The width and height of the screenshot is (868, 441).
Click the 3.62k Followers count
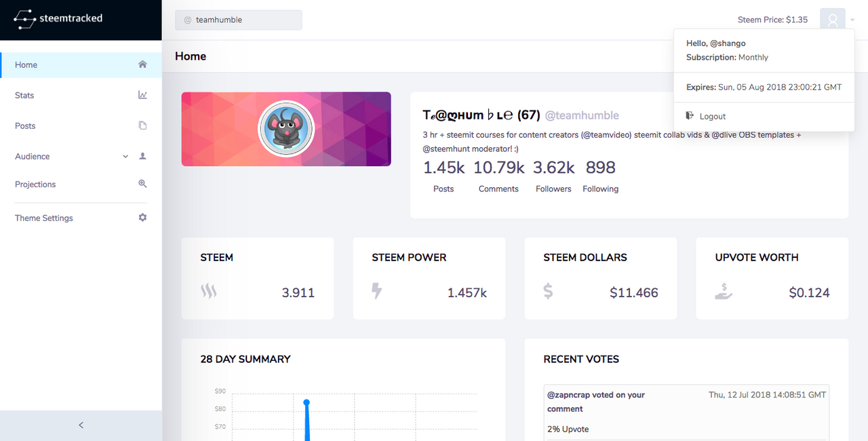tap(553, 168)
